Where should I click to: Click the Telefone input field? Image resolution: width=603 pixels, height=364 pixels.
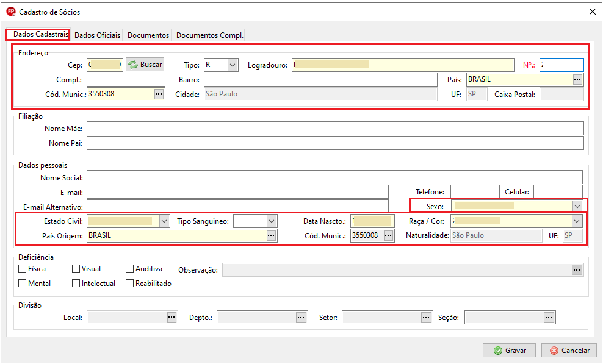pos(475,191)
